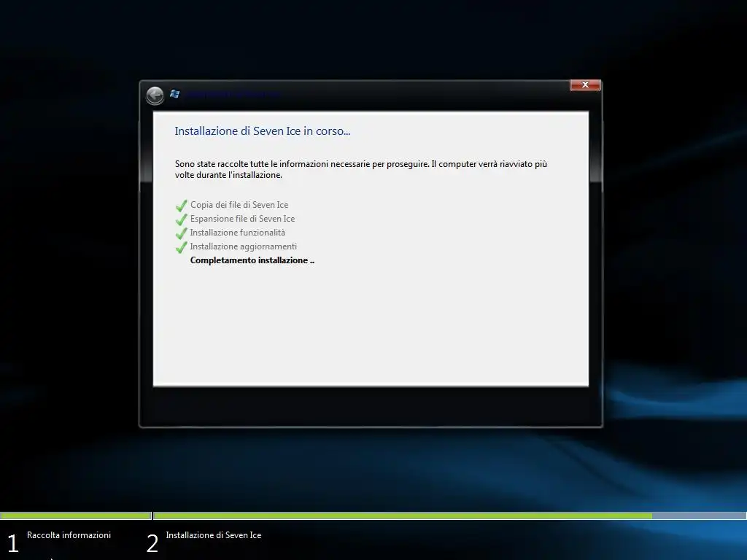Close the installer window with red X
This screenshot has width=747, height=560.
tap(585, 85)
